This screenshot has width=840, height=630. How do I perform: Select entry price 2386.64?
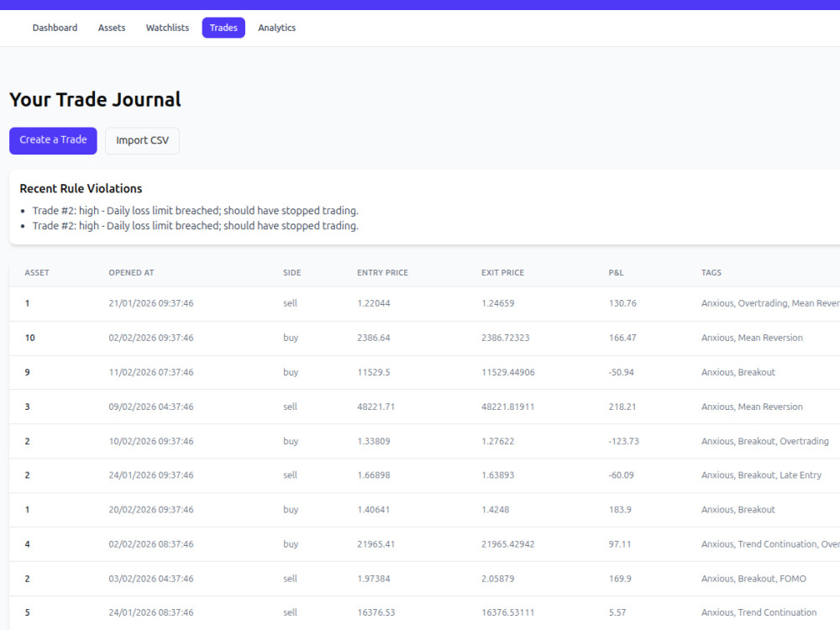(374, 338)
